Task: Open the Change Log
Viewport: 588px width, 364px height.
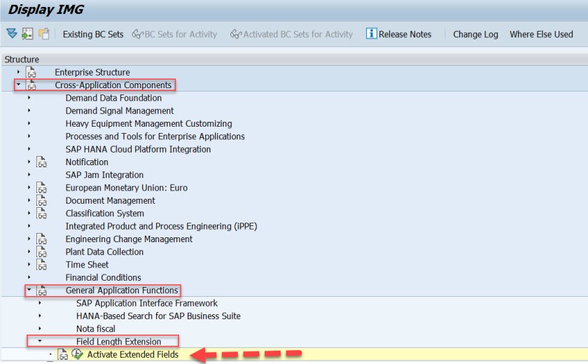Action: [475, 34]
